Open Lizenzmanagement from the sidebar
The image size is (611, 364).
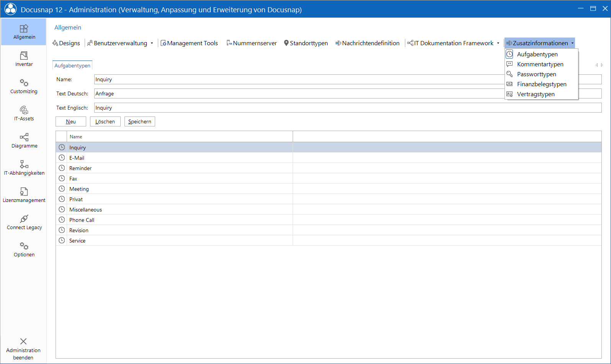coord(24,195)
